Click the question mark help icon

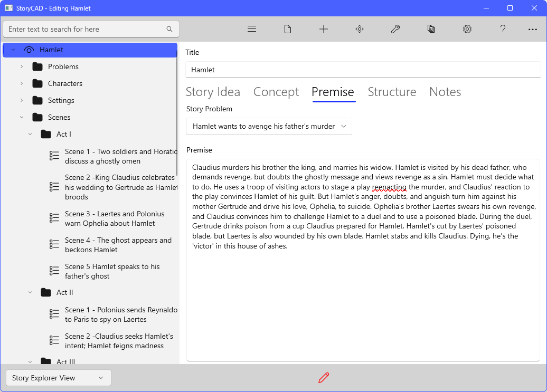tap(503, 29)
